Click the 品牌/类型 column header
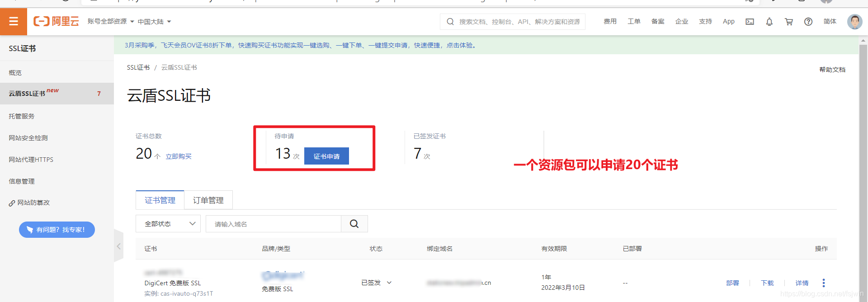This screenshot has width=868, height=302. tap(276, 249)
